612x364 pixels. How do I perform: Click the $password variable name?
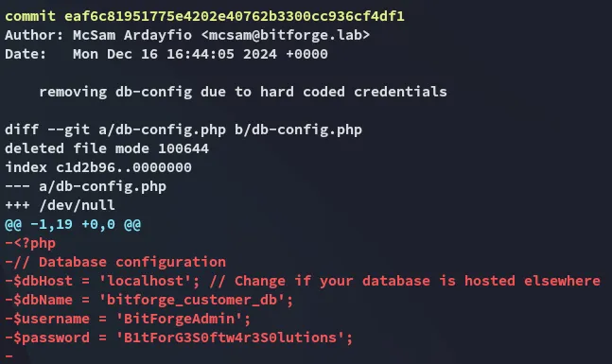[51, 338]
